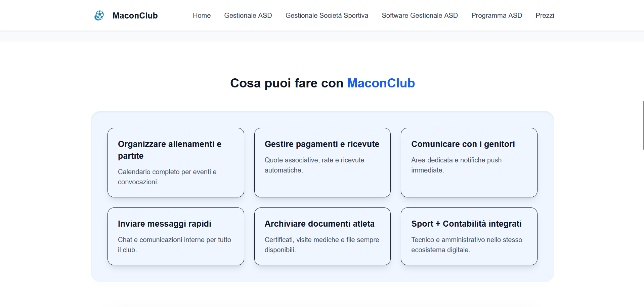Click the heading Cosa puoi fare con

[288, 83]
